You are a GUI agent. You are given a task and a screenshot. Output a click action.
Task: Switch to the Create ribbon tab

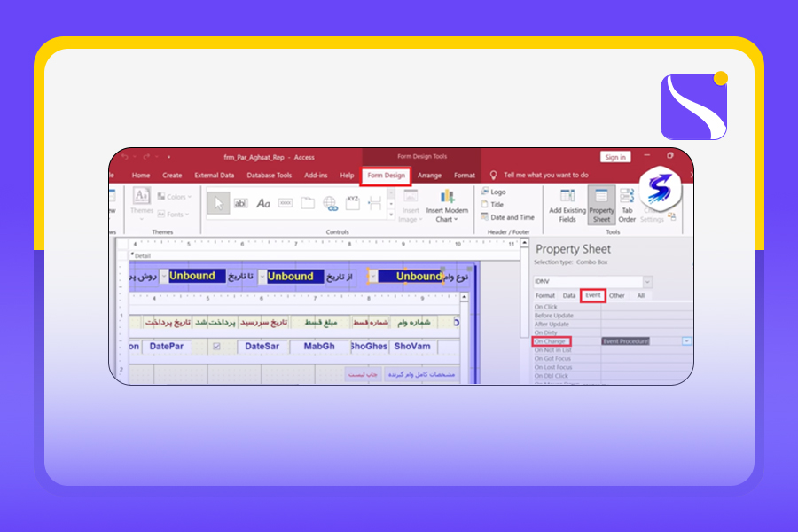pyautogui.click(x=172, y=176)
